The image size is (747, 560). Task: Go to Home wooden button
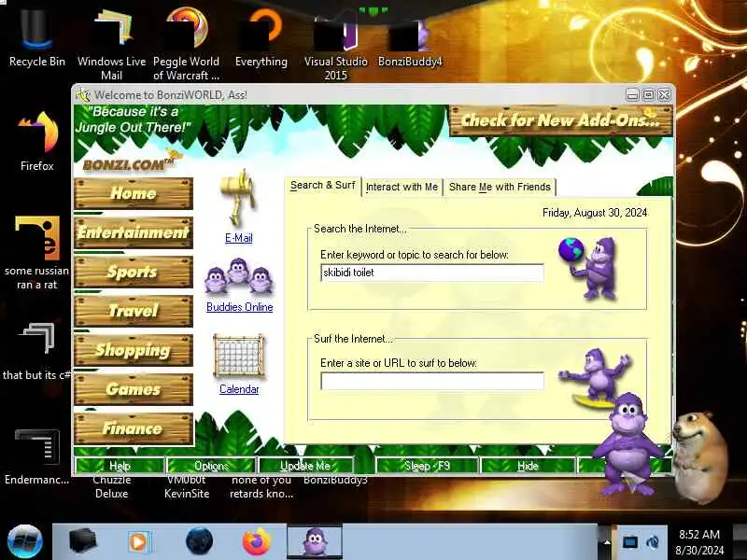(x=134, y=193)
